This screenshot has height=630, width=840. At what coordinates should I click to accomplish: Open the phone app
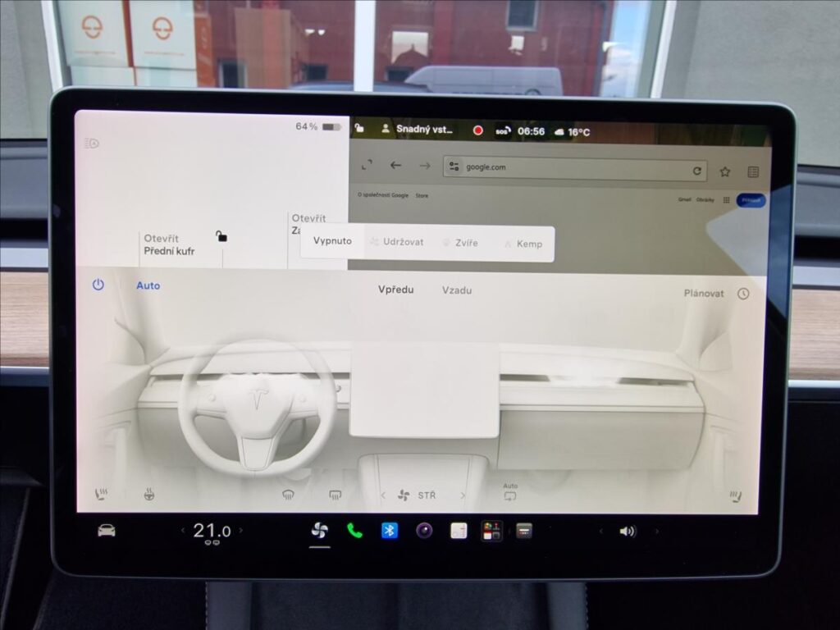coord(354,531)
